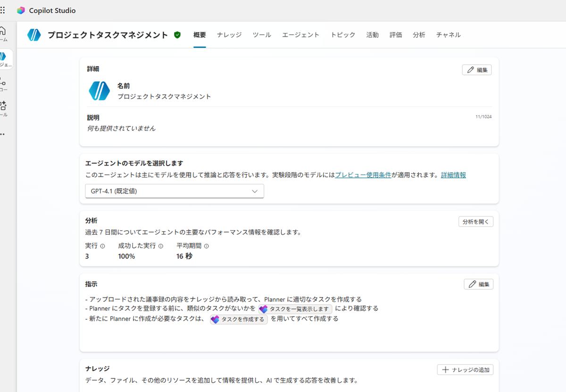Switch to the ナレッジ tab
Viewport: 566px width, 392px height.
(x=229, y=34)
